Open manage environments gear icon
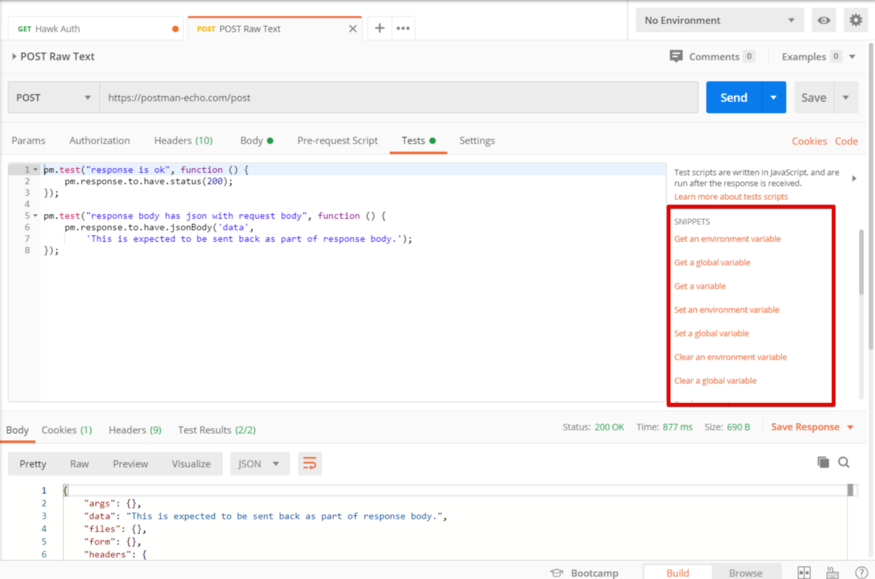875x579 pixels. point(855,20)
